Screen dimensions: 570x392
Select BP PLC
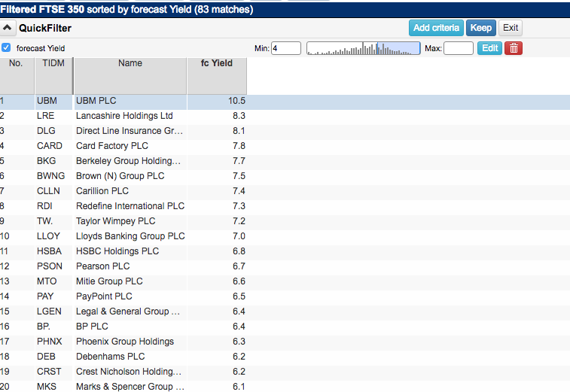92,327
